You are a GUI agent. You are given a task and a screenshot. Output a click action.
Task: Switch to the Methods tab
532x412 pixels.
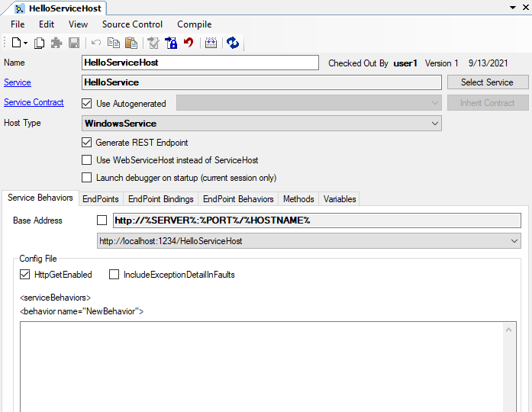(298, 199)
